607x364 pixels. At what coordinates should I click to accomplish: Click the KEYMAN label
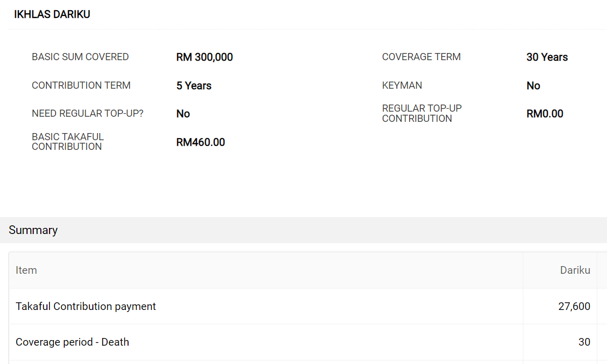(402, 85)
